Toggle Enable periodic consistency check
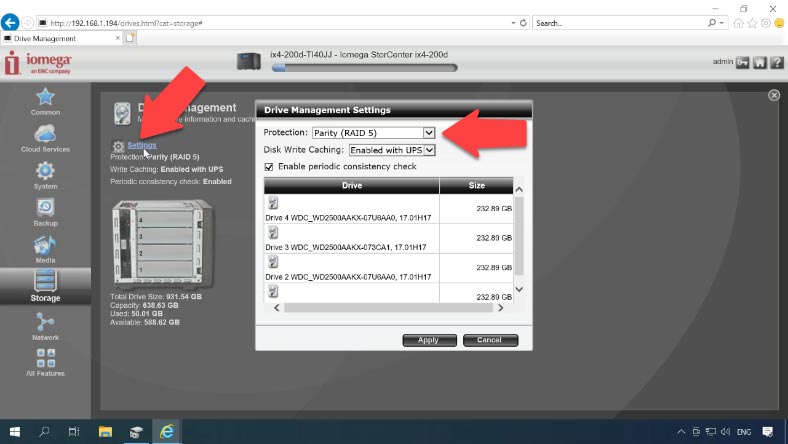788x444 pixels. pyautogui.click(x=269, y=167)
